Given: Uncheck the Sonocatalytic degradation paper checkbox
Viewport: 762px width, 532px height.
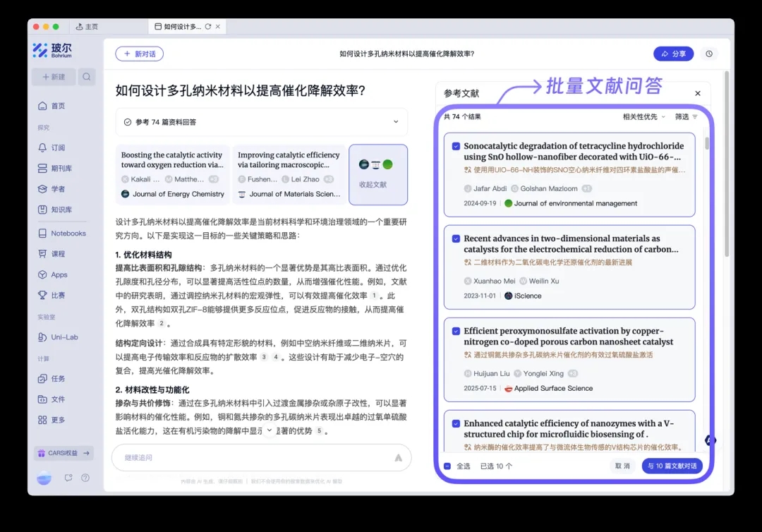Looking at the screenshot, I should tap(456, 146).
